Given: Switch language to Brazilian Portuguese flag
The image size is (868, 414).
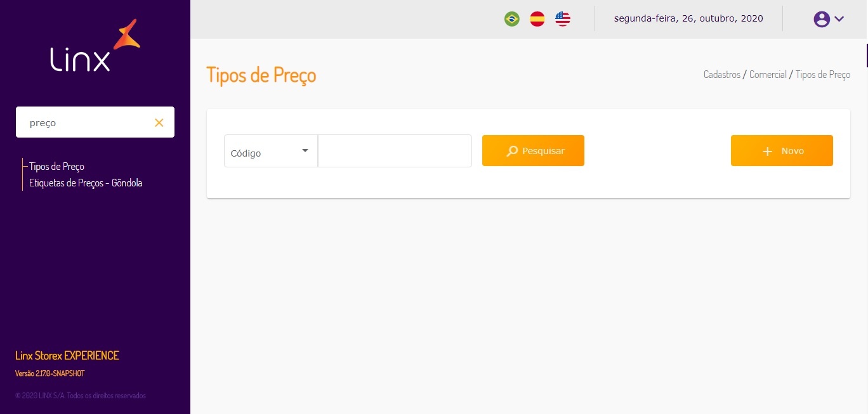Looking at the screenshot, I should pos(511,19).
